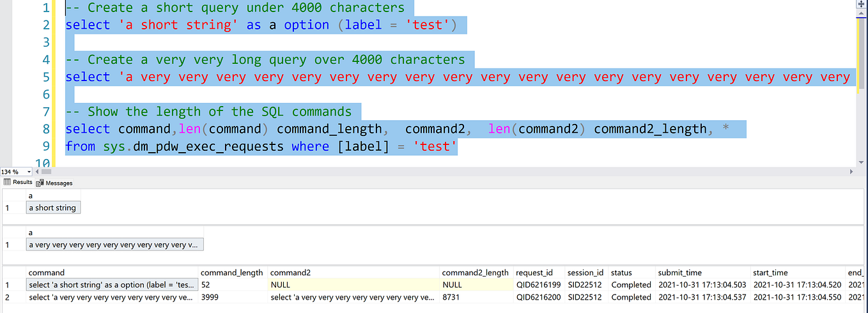
Task: Select the 'a short string' result cell
Action: click(53, 208)
